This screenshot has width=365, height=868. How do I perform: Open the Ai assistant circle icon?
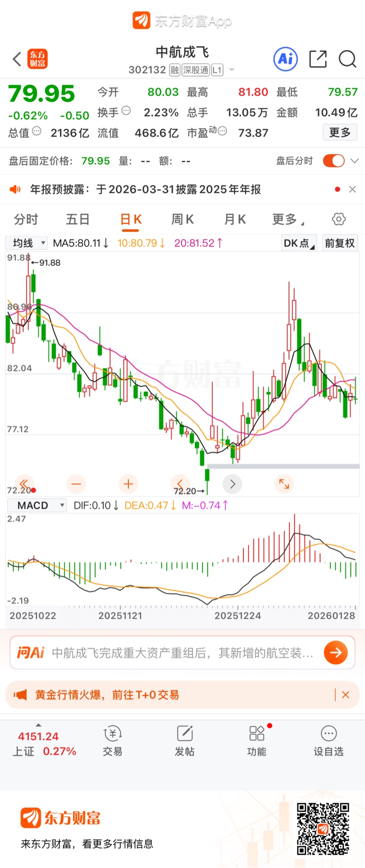(286, 59)
